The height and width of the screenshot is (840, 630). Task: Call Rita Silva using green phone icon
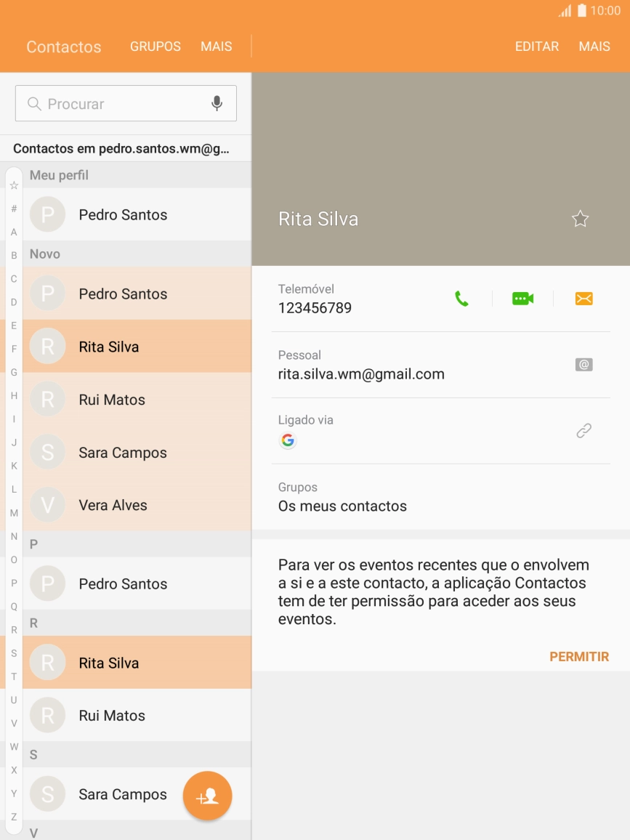click(x=461, y=299)
